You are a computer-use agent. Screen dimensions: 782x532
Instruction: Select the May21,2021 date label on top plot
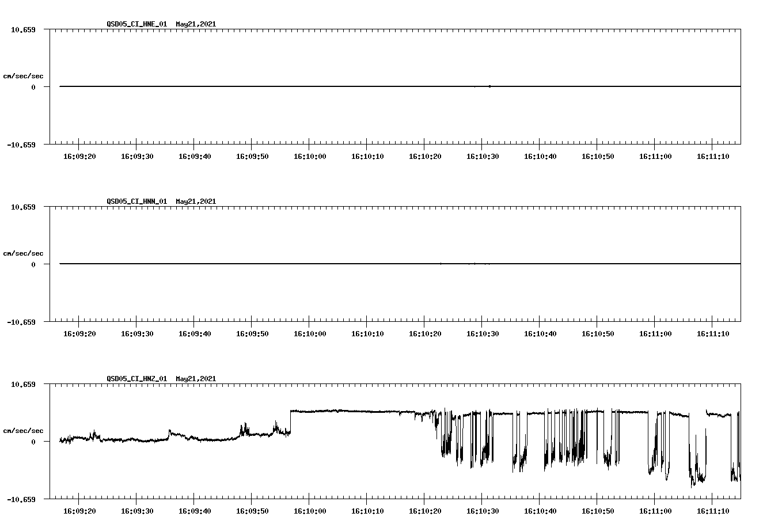195,24
